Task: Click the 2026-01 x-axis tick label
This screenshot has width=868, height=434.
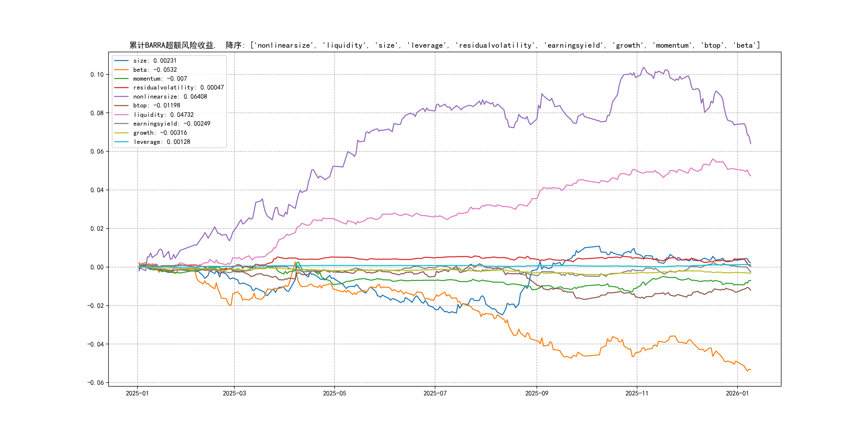Action: 737,393
